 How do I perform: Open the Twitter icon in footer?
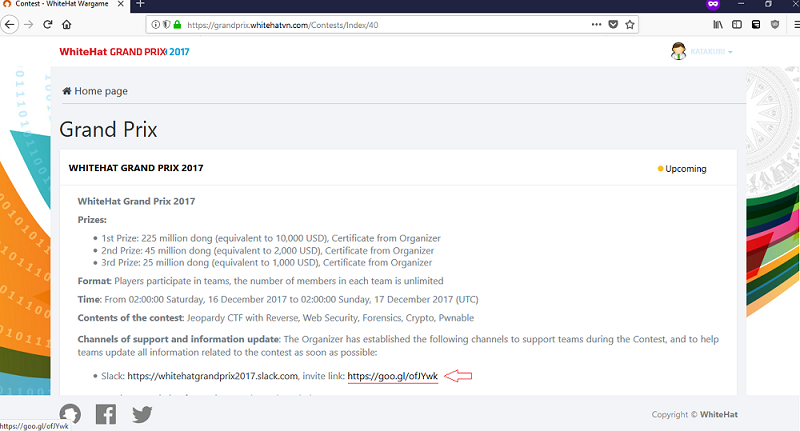click(142, 413)
